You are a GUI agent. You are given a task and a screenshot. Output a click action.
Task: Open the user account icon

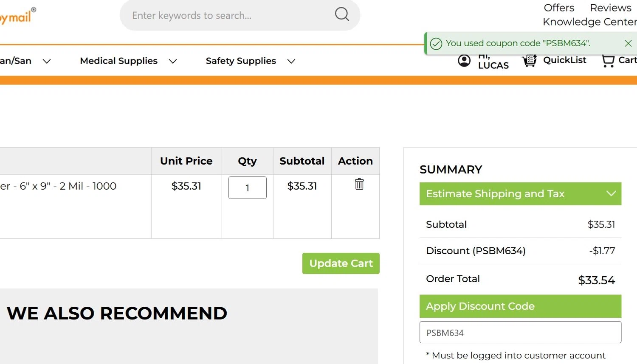(464, 61)
